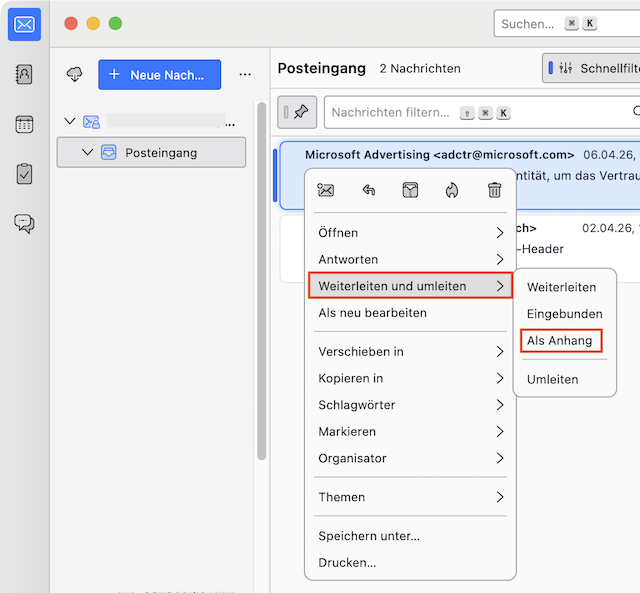Open the Kopieren in submenu
The width and height of the screenshot is (640, 593).
point(410,378)
